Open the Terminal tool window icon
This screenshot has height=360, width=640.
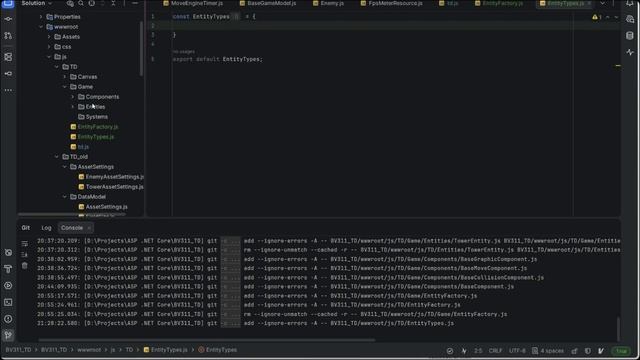point(8,302)
